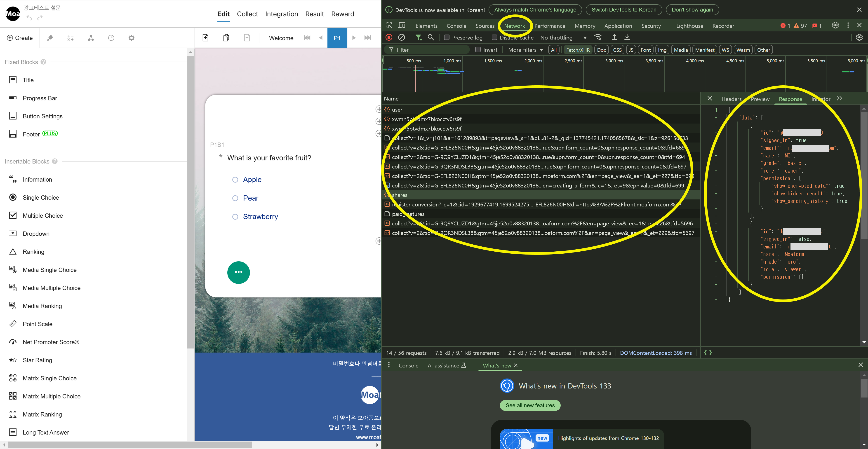Select the Apple radio option
The width and height of the screenshot is (868, 449).
235,180
